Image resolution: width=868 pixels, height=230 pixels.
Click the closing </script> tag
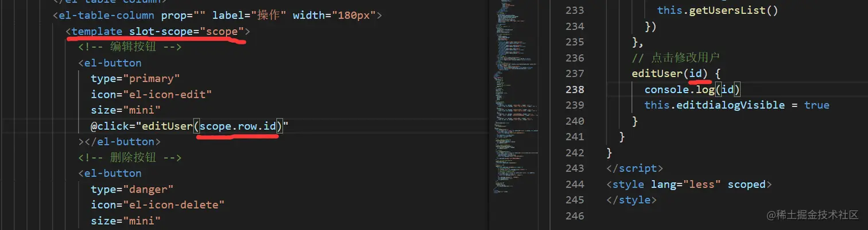pyautogui.click(x=635, y=168)
